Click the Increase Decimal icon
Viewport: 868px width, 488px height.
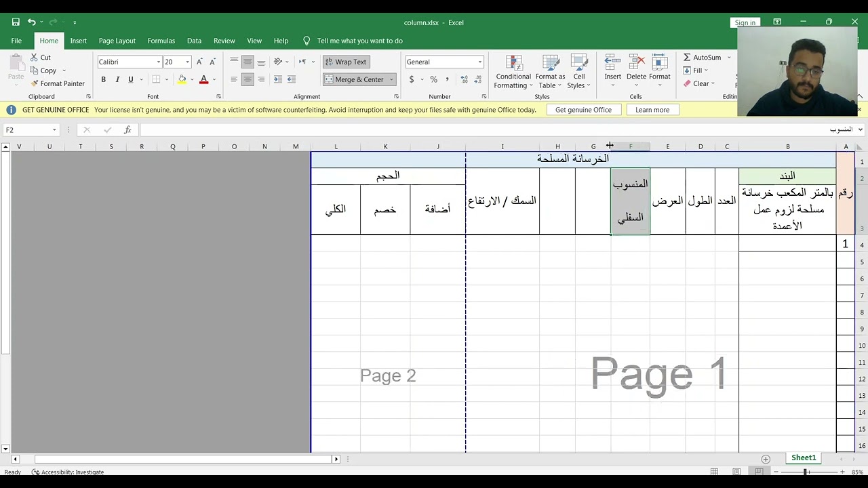(x=464, y=79)
